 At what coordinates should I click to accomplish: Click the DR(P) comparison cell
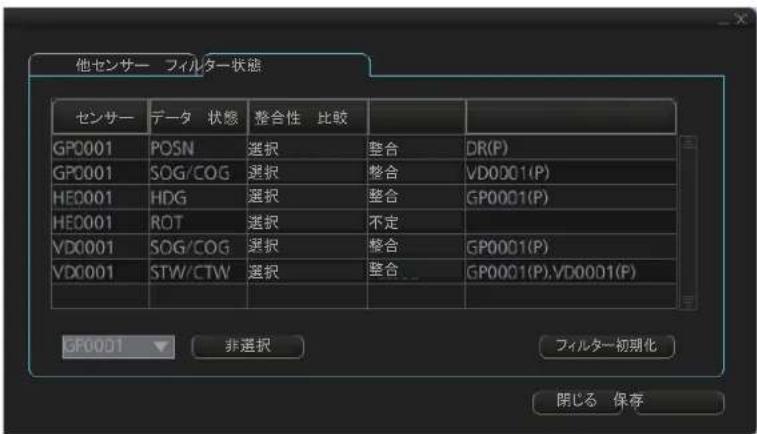point(570,148)
